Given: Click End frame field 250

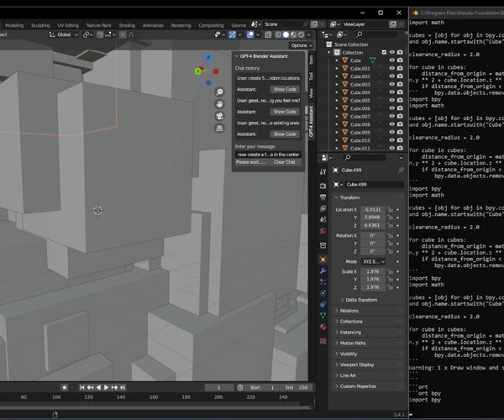Looking at the screenshot, I should [297, 387].
